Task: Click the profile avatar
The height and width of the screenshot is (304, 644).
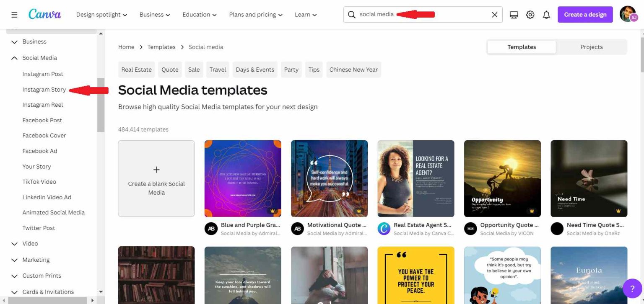Action: [x=628, y=14]
